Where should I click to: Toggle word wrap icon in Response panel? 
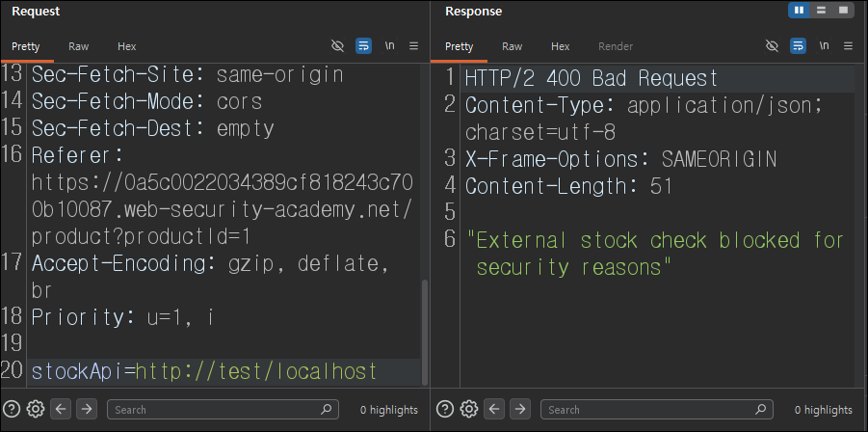tap(798, 46)
